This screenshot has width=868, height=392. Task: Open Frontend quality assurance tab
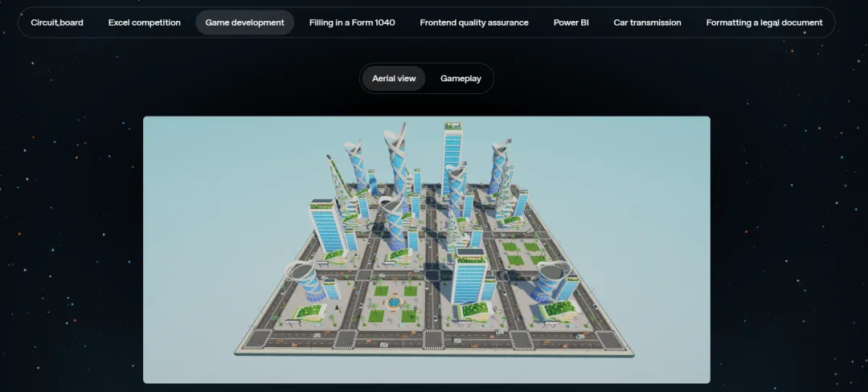[x=474, y=22]
